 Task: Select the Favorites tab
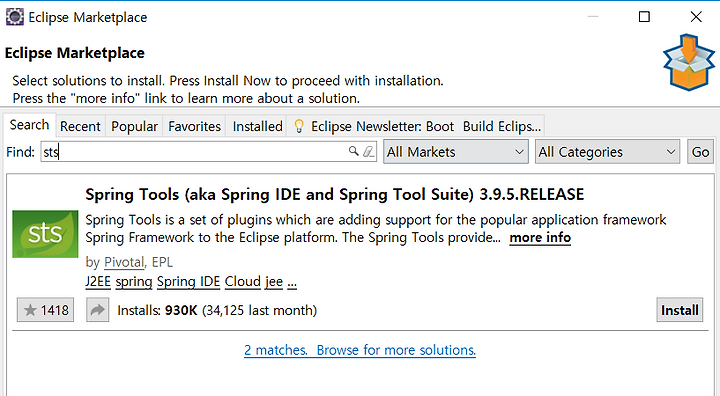click(x=195, y=126)
